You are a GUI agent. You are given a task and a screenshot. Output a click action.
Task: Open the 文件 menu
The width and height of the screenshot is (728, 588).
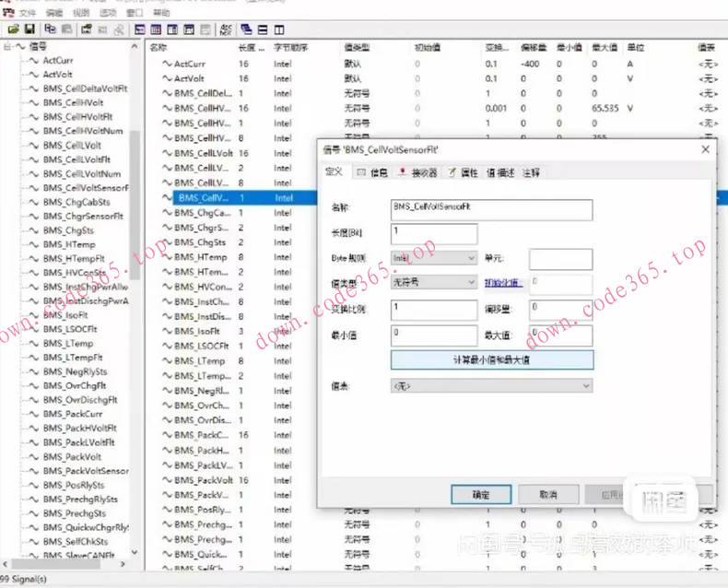click(28, 14)
